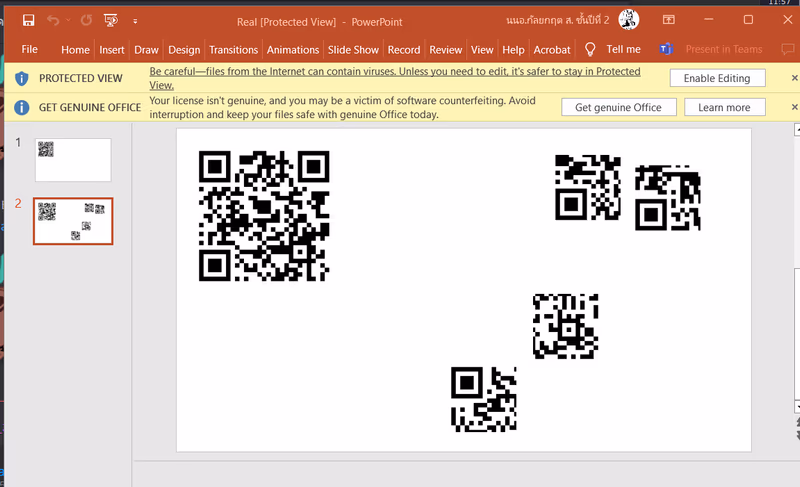This screenshot has width=800, height=487.
Task: Click the Tell me search field
Action: [623, 49]
